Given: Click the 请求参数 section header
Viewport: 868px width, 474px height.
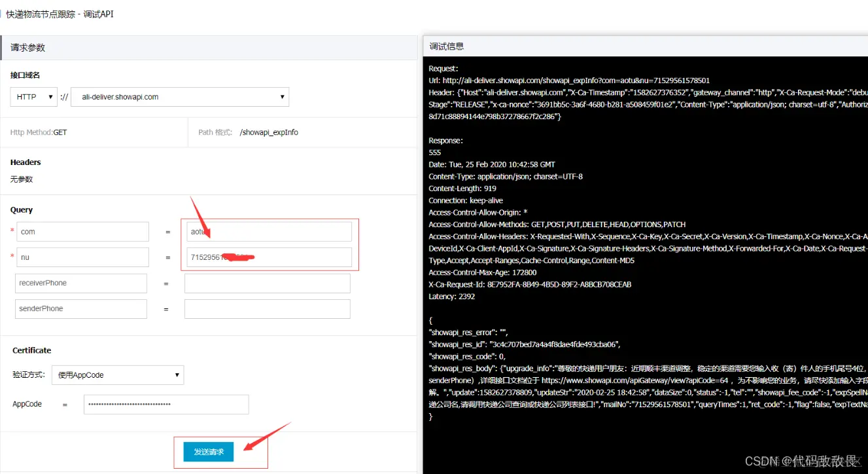Looking at the screenshot, I should [209, 48].
